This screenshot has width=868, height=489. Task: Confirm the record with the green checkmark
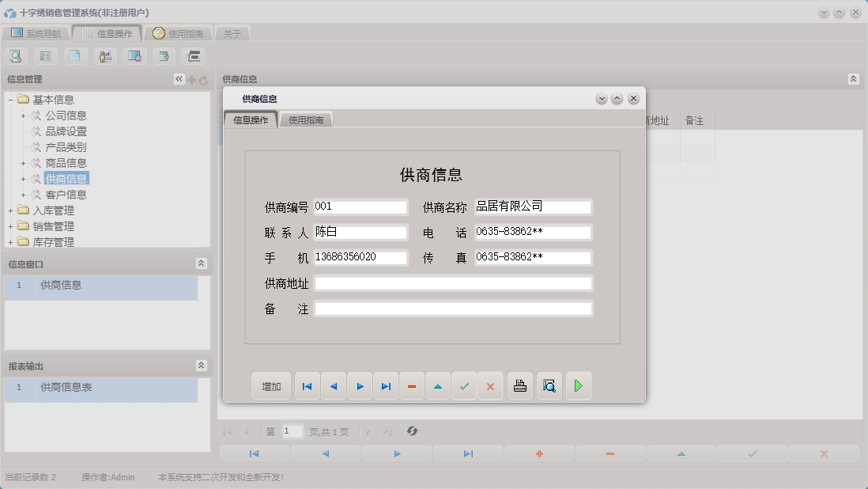click(x=464, y=385)
